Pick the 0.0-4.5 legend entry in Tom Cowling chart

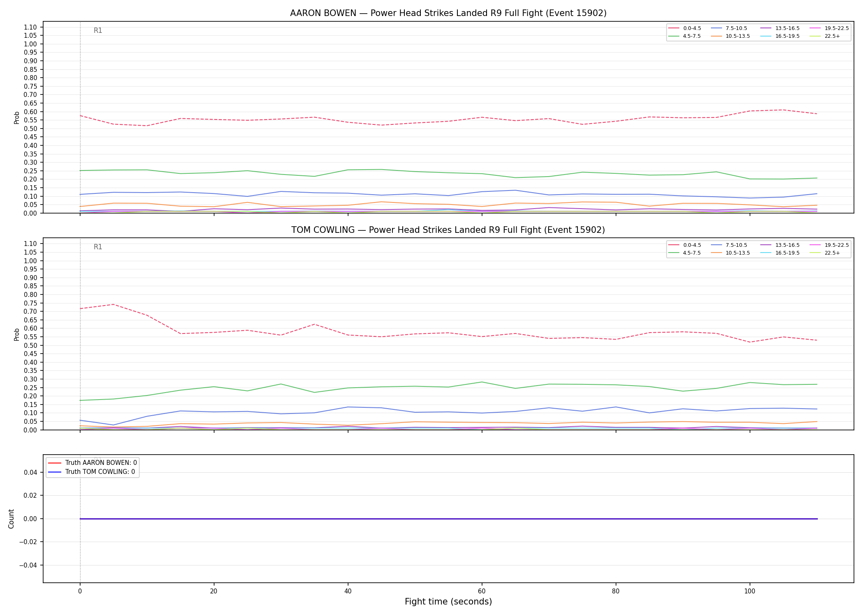(685, 245)
